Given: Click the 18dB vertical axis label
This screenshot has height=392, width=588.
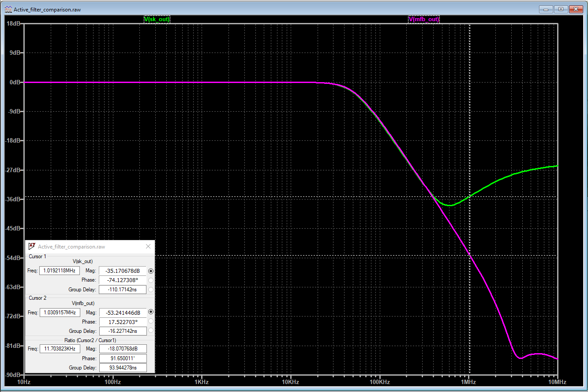Looking at the screenshot, I should (15, 23).
